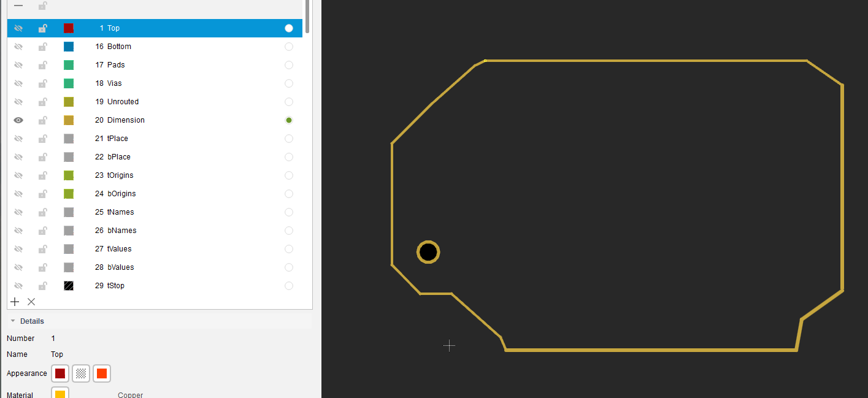The height and width of the screenshot is (398, 868).
Task: Lock the bNames layer with its padlock icon
Action: [x=42, y=231]
